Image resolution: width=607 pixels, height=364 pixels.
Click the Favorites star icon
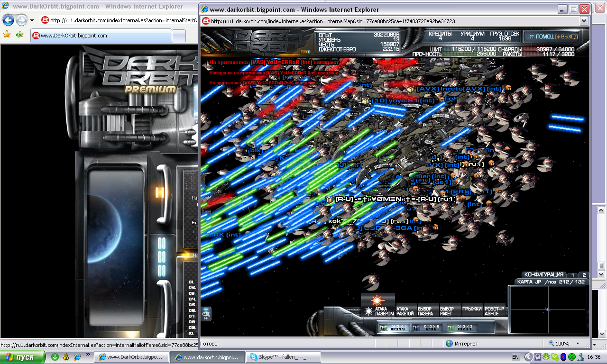[x=7, y=35]
